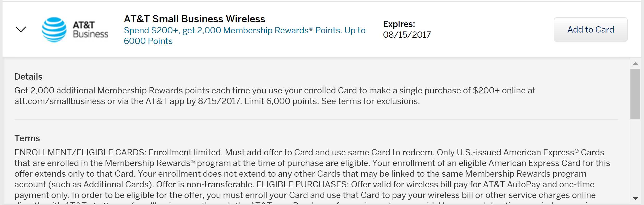644x205 pixels.
Task: Click the scroll-down arrow in details panel
Action: pos(635,198)
